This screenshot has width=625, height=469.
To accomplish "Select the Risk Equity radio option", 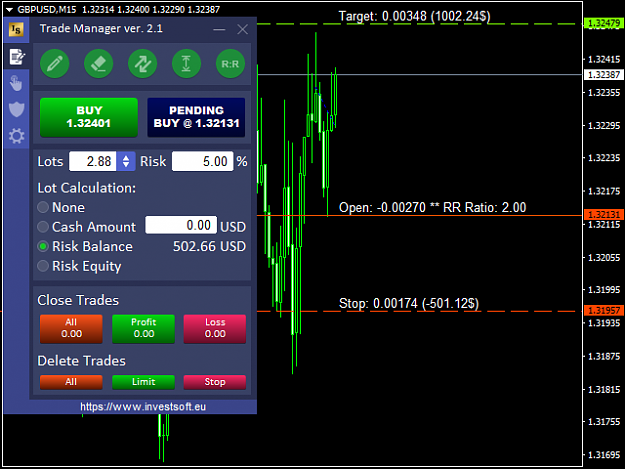I will tap(43, 266).
